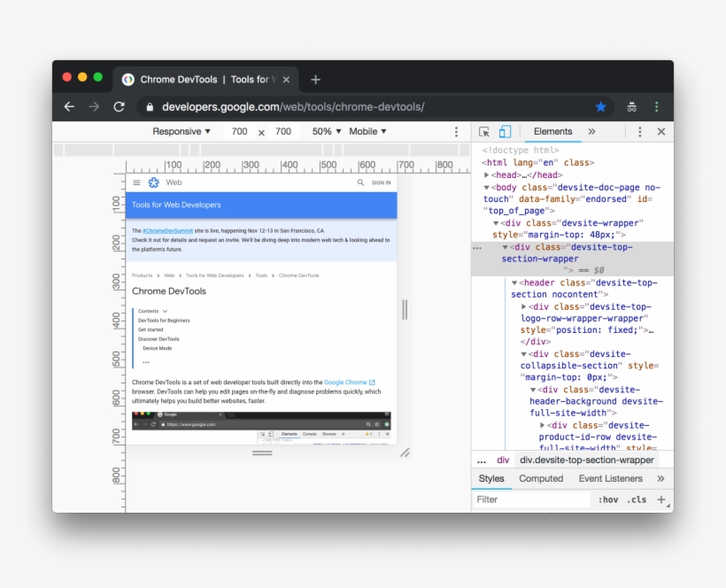Click the padlock site info icon

(x=150, y=107)
